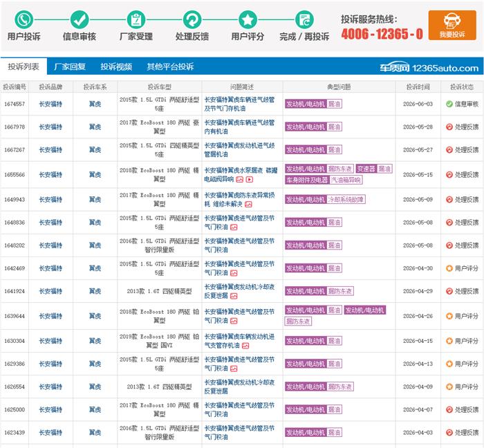Click date 2026-04-03

coord(418,433)
